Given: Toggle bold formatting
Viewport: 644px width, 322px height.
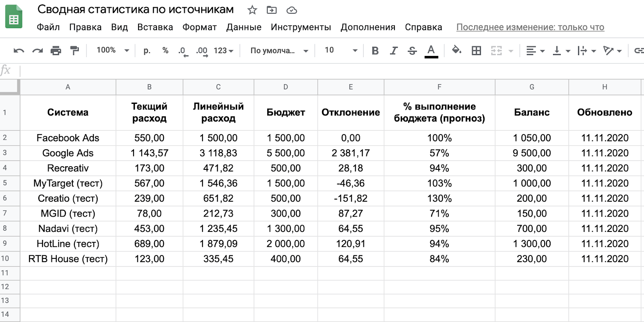Looking at the screenshot, I should [375, 50].
